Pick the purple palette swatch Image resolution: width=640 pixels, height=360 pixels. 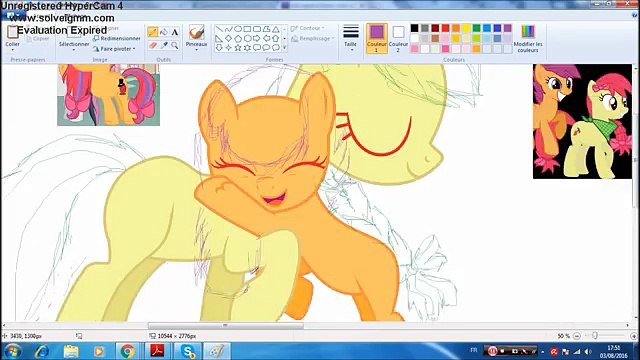coord(507,28)
